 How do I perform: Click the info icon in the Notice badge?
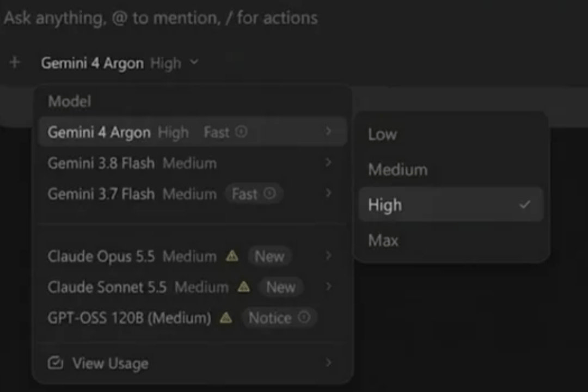(304, 317)
